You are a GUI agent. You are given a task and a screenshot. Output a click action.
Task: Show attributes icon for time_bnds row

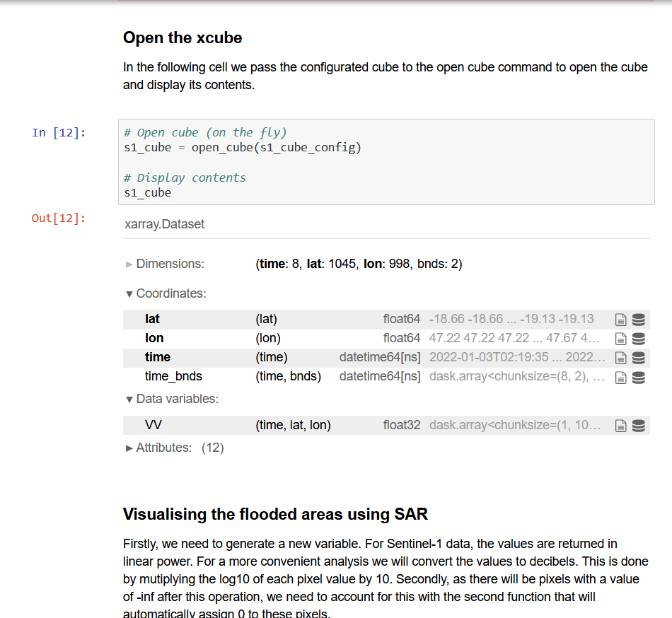point(620,378)
